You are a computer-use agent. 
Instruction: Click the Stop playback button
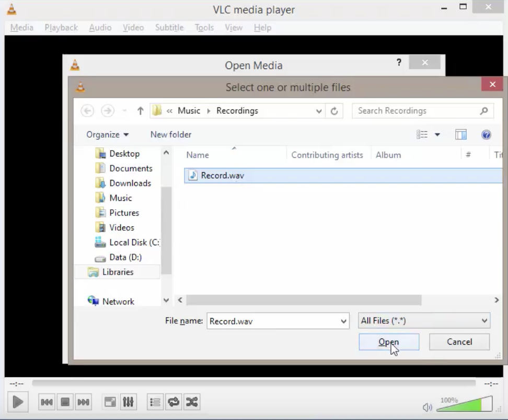[65, 402]
